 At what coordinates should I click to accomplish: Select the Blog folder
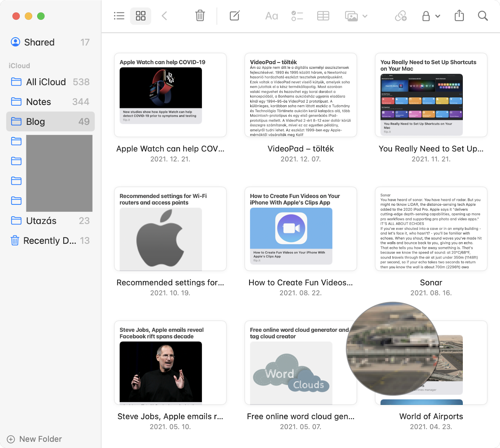pos(50,121)
